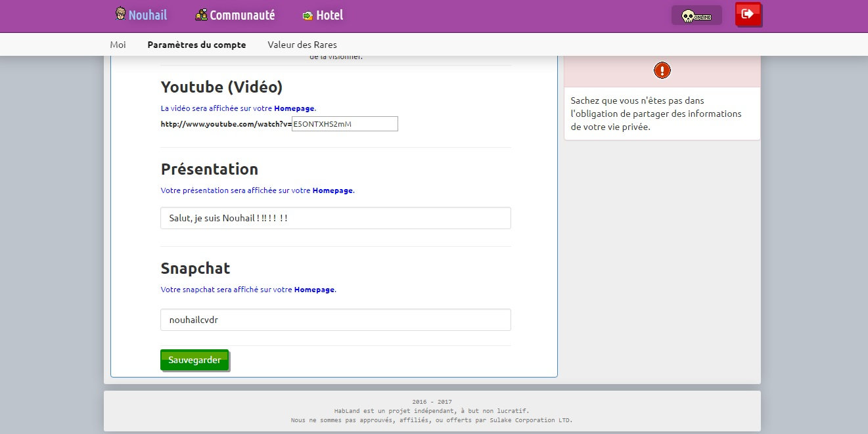The image size is (868, 434).
Task: Open the Communauté menu item
Action: coord(241,14)
